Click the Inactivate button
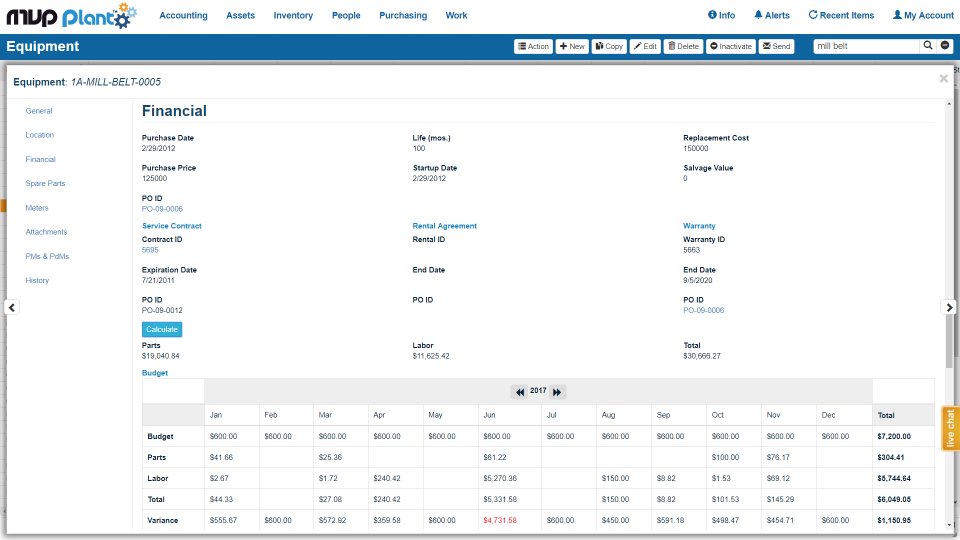Viewport: 960px width, 540px height. [x=730, y=46]
